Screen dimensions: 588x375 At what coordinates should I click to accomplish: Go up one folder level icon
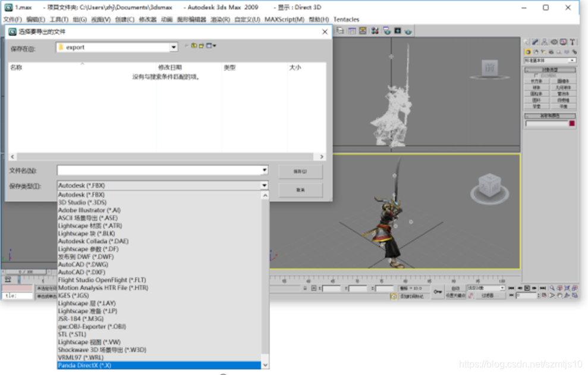194,46
